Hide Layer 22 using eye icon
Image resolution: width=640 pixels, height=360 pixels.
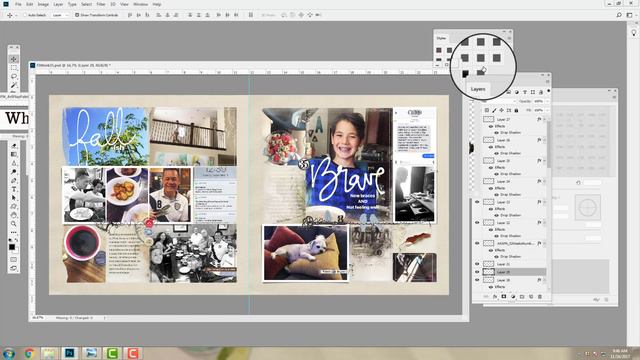pyautogui.click(x=477, y=222)
